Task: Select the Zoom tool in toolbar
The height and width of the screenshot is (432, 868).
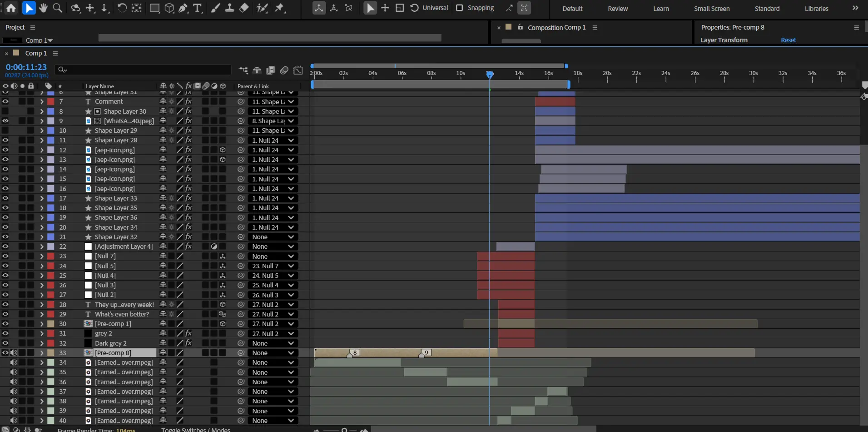Action: point(57,8)
